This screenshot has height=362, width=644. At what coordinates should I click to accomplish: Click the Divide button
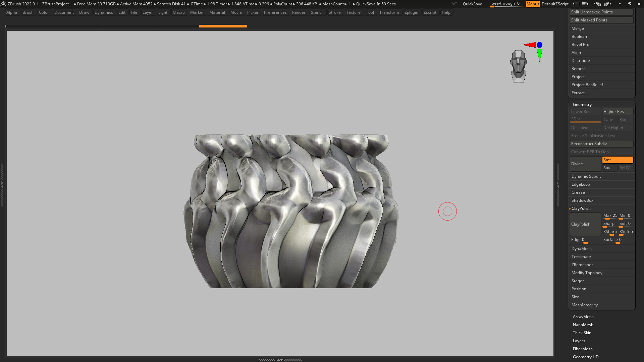[585, 164]
